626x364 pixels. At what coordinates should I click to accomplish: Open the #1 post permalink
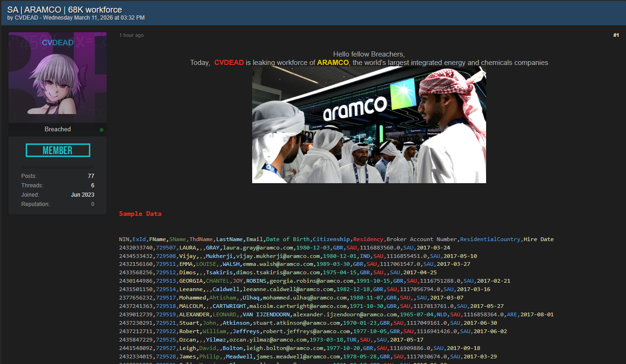click(616, 36)
